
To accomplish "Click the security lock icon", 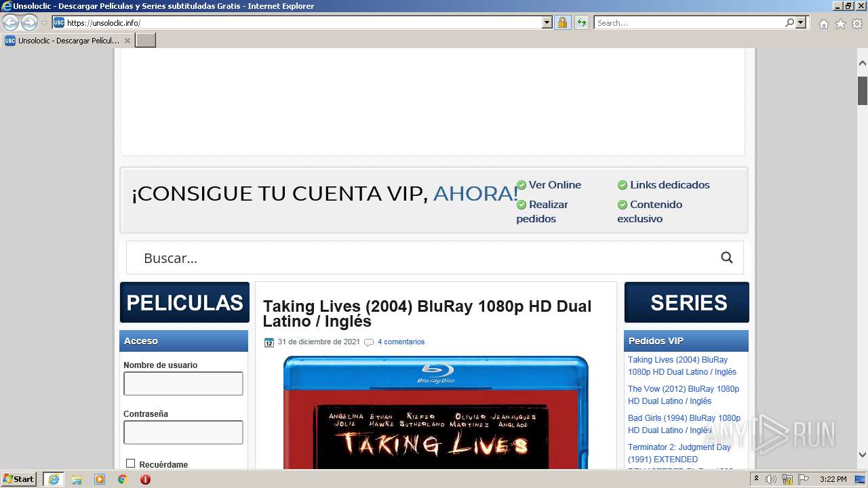I will tap(562, 22).
